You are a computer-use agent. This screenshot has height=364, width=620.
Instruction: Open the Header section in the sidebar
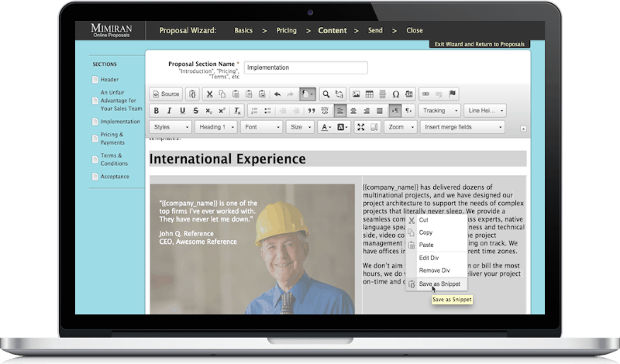tap(105, 80)
